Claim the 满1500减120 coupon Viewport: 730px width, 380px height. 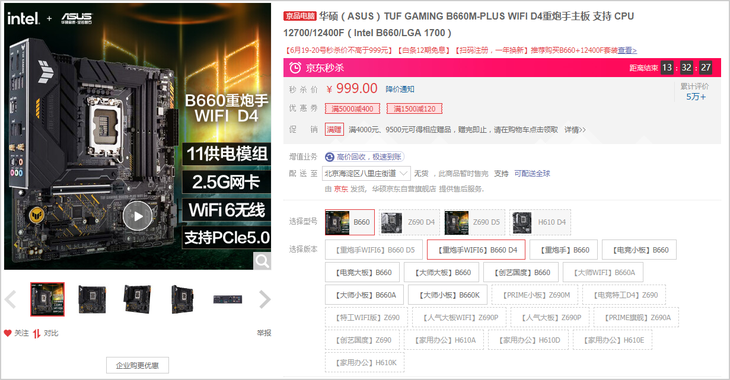(414, 109)
